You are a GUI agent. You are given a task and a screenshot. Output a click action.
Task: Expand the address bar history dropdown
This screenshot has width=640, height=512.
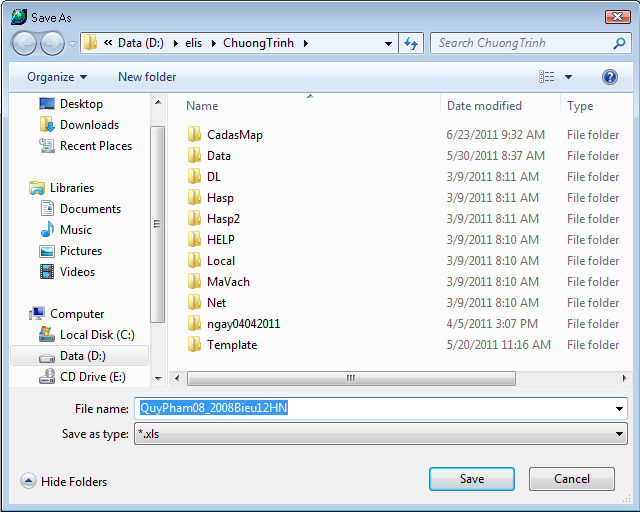(388, 44)
